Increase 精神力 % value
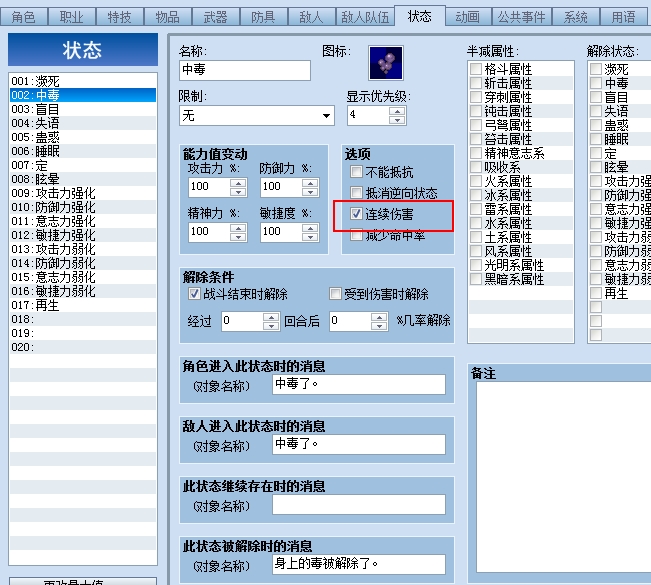This screenshot has height=585, width=651. pos(238,228)
